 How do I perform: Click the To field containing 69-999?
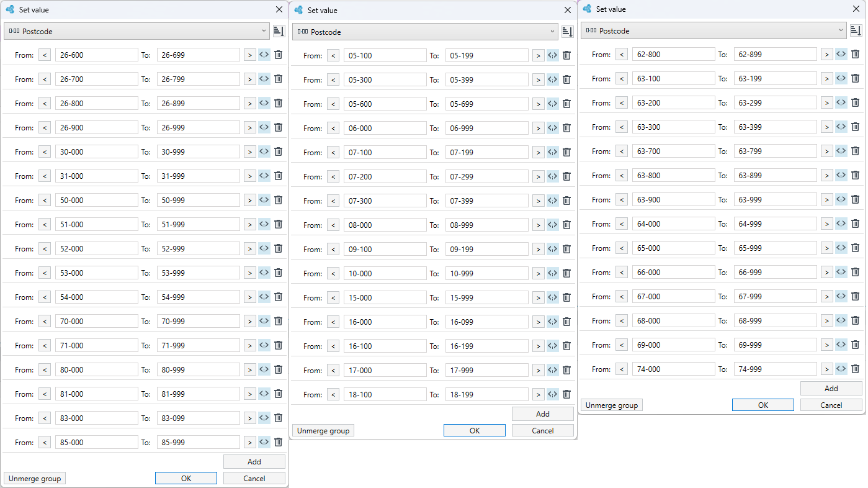[x=776, y=345]
